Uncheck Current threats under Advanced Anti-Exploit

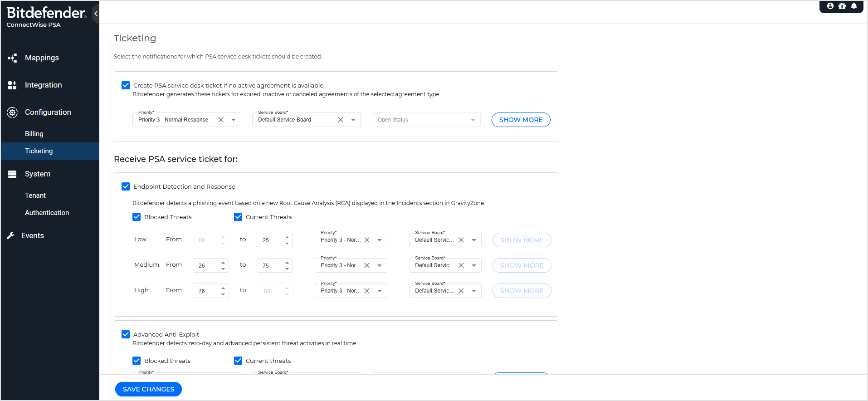pos(238,361)
